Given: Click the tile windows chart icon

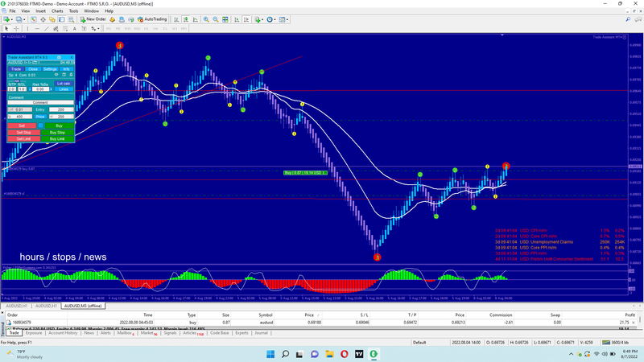Looking at the screenshot, I should pos(225,19).
